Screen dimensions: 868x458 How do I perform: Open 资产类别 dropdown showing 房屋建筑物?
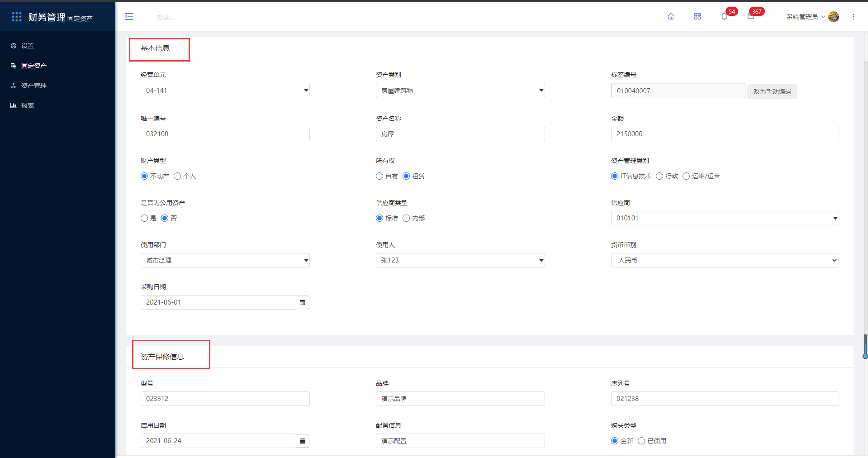tap(460, 90)
